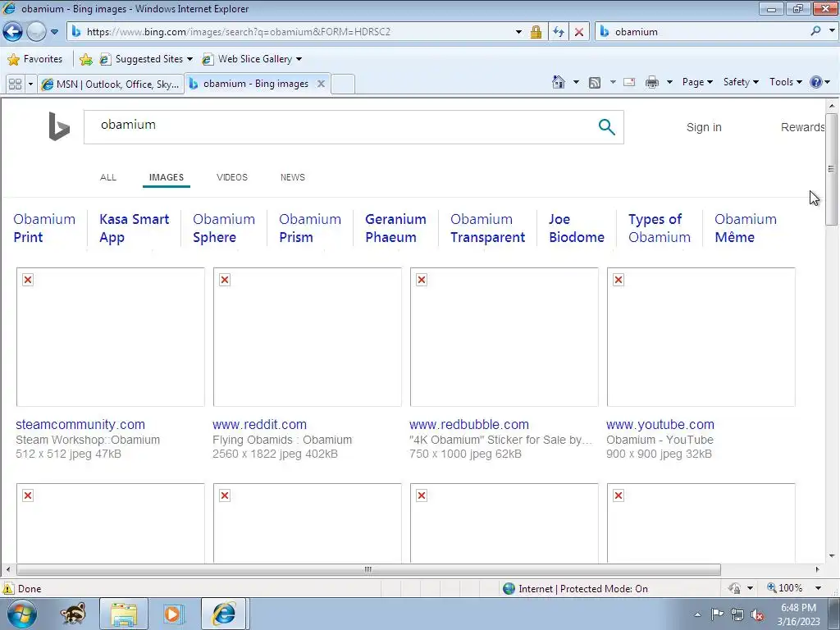Click the Obamium Transparent suggestion
The image size is (840, 630).
click(x=487, y=228)
